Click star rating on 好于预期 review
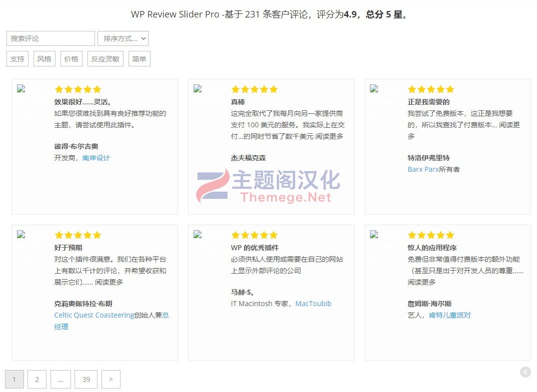537x392 pixels. click(x=77, y=235)
